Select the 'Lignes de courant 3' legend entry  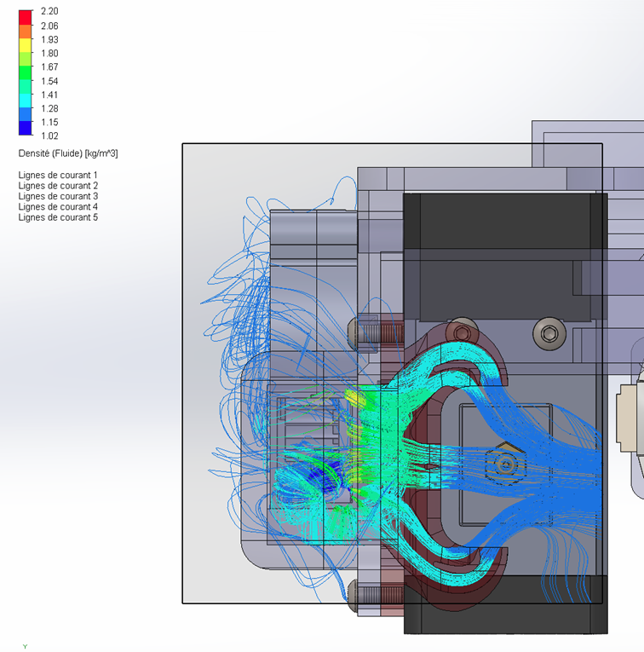[58, 196]
